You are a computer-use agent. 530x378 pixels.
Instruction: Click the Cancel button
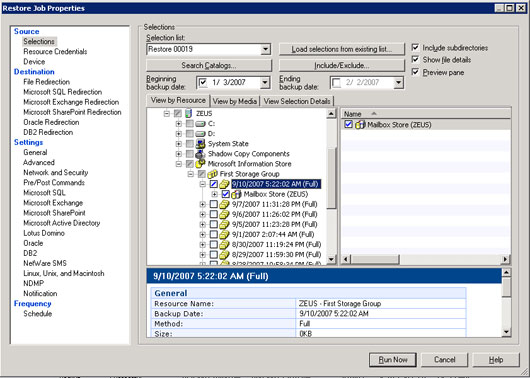tap(444, 360)
